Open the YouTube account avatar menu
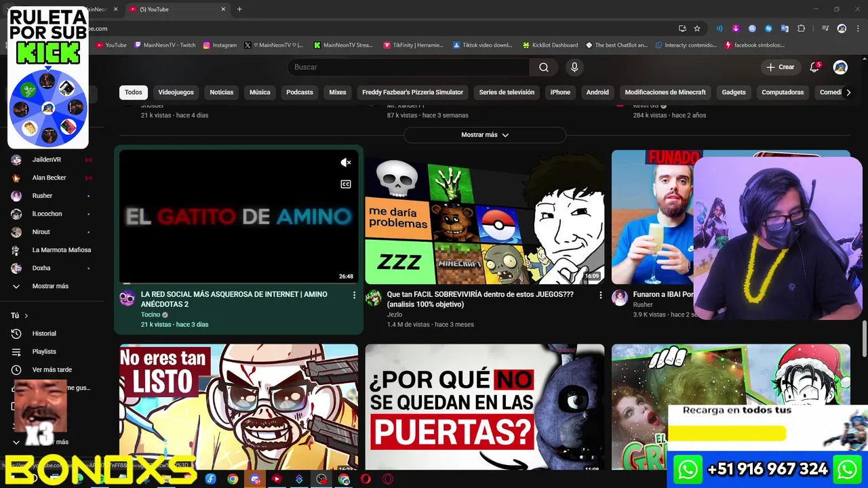 pos(840,67)
